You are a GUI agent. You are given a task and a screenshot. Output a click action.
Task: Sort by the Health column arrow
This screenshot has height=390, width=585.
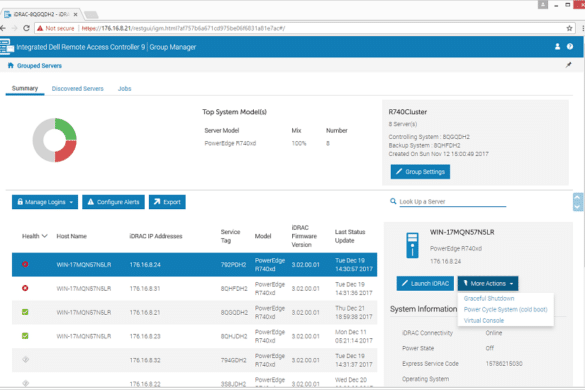point(45,236)
